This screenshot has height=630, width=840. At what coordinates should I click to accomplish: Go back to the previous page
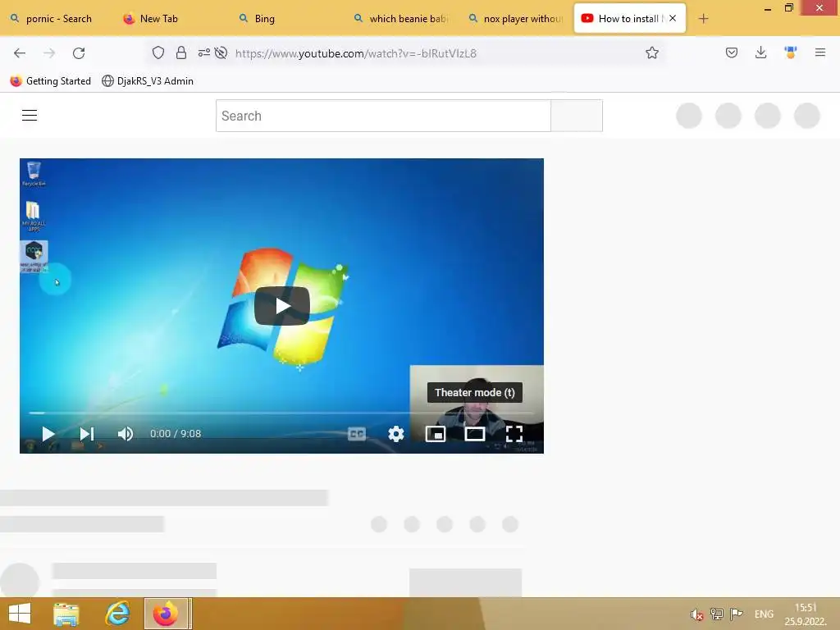(x=20, y=53)
